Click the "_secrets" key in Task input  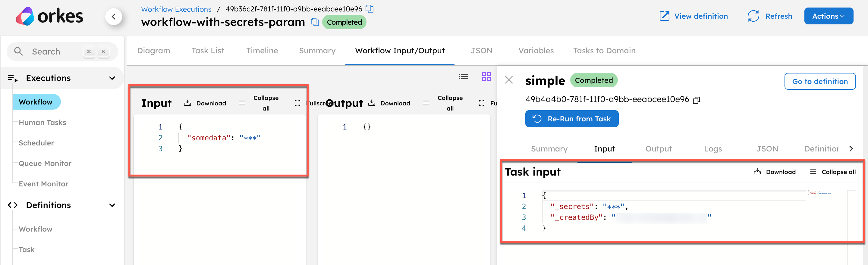point(572,206)
